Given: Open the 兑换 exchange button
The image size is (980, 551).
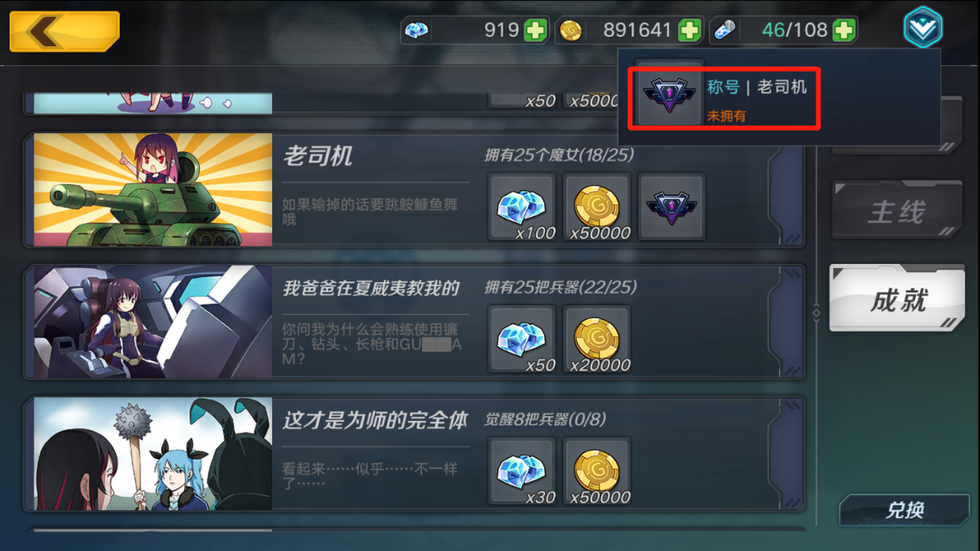Looking at the screenshot, I should pos(903,510).
